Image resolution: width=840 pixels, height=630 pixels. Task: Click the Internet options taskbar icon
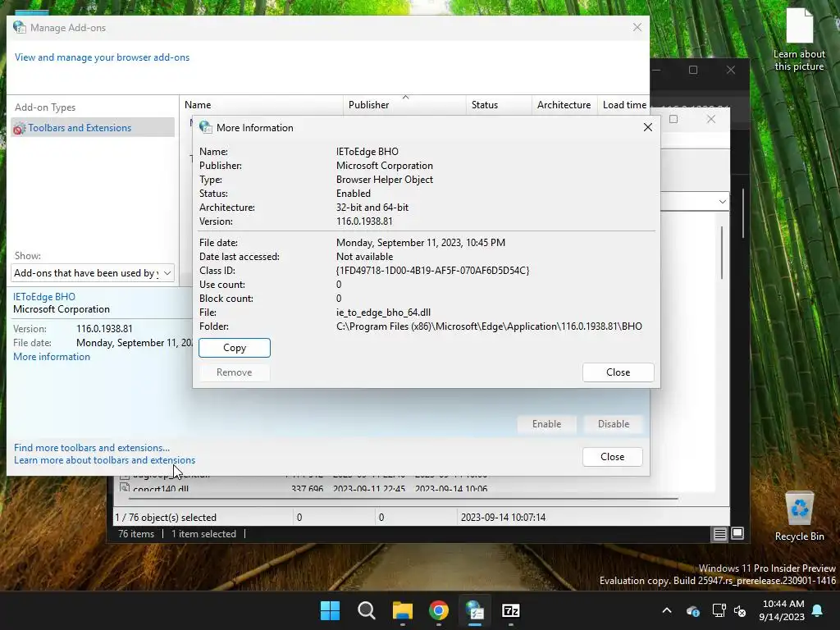[475, 610]
